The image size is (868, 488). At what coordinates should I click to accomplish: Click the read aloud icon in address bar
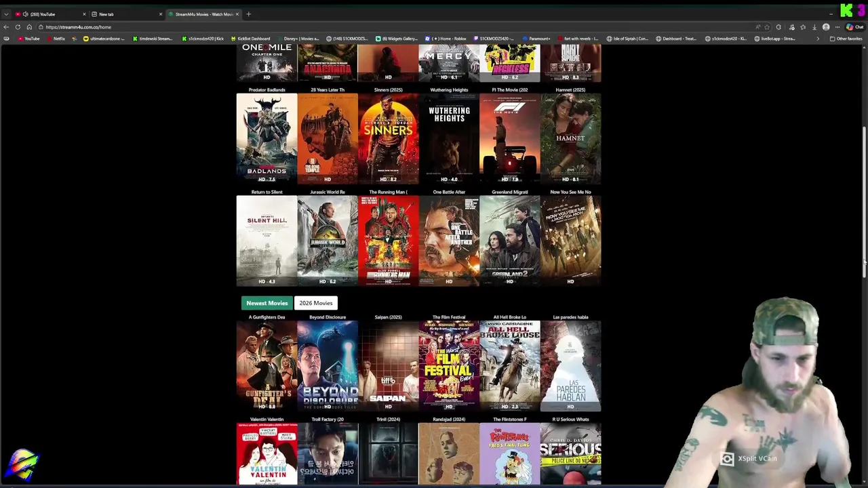[757, 27]
